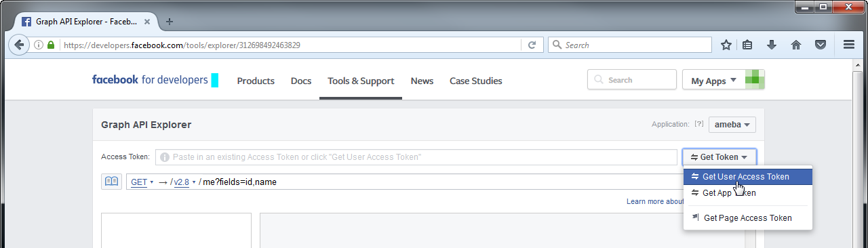The image size is (868, 248).
Task: Click the application help [?] link
Action: [x=698, y=125]
